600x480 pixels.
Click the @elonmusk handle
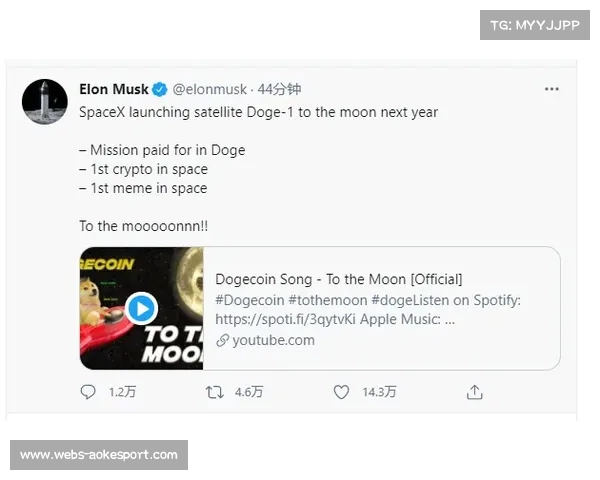click(210, 90)
